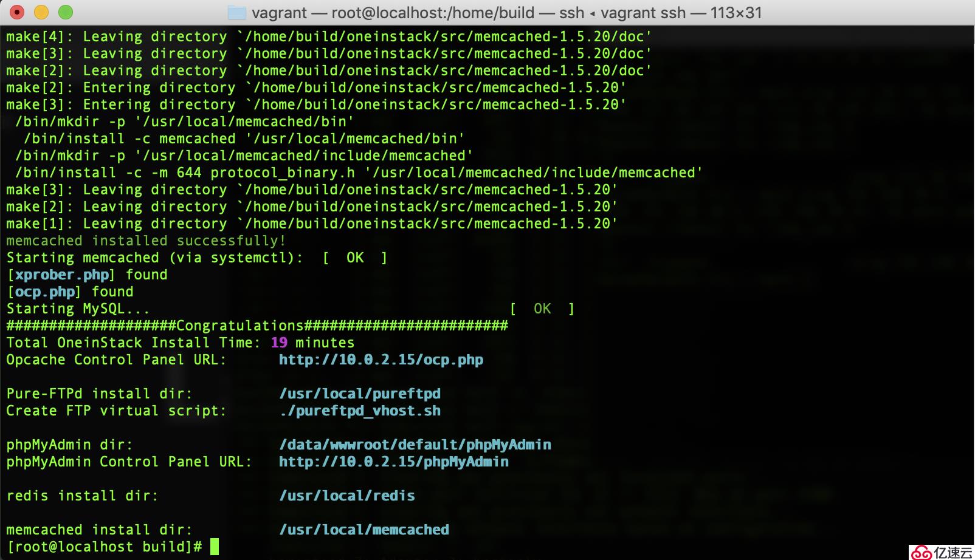Open the http://10.0.2.15/phpMyAdmin URL
Image resolution: width=975 pixels, height=560 pixels.
click(x=394, y=462)
